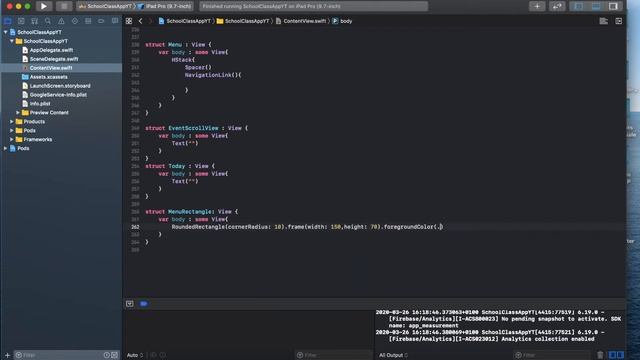Open the ContentView.swift jump bar breadcrumb
The height and width of the screenshot is (360, 640).
coord(301,21)
